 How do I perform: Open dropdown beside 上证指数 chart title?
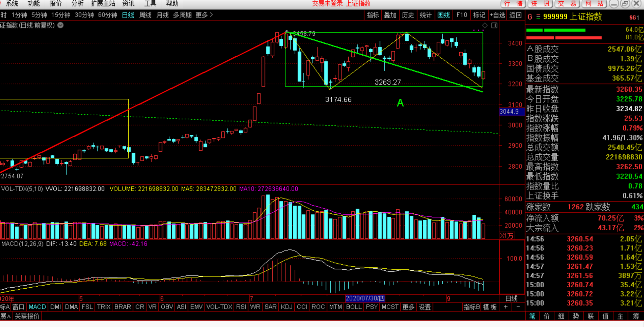click(x=60, y=25)
